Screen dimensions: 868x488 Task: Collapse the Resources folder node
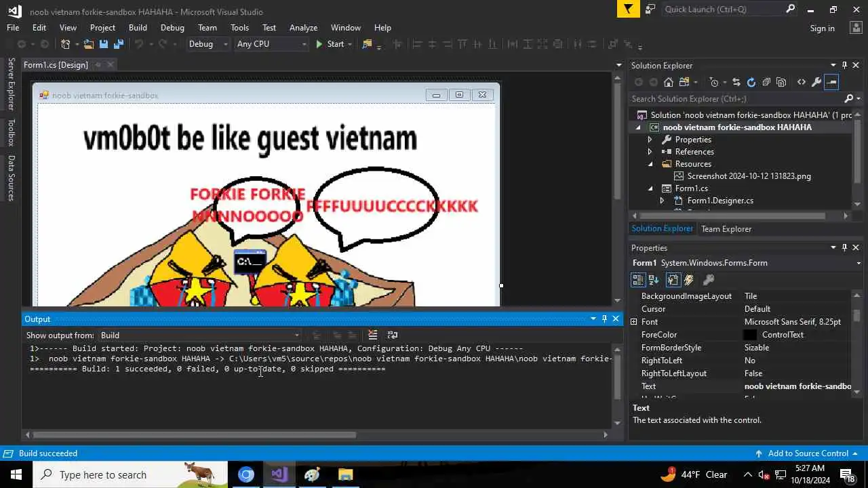[x=650, y=164]
